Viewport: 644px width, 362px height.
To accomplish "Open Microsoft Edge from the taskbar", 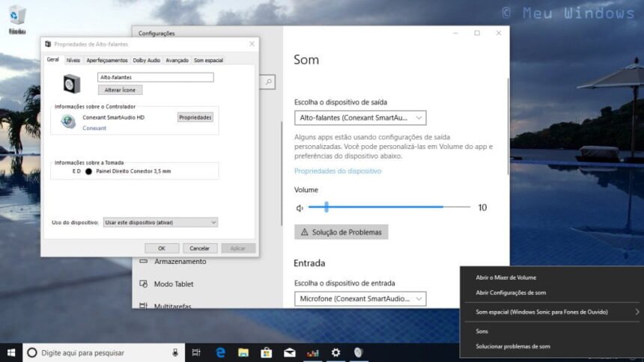I will coord(221,352).
